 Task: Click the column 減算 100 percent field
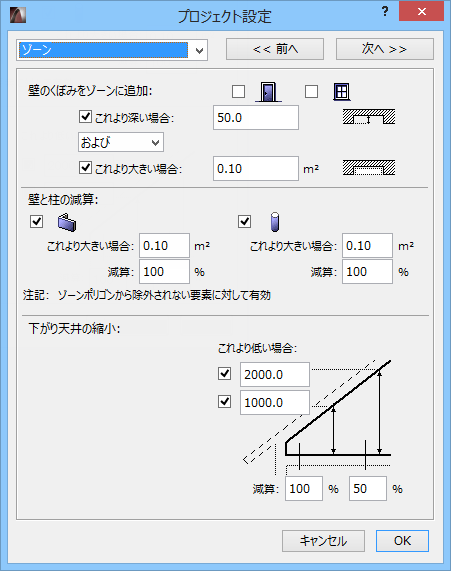pos(367,272)
